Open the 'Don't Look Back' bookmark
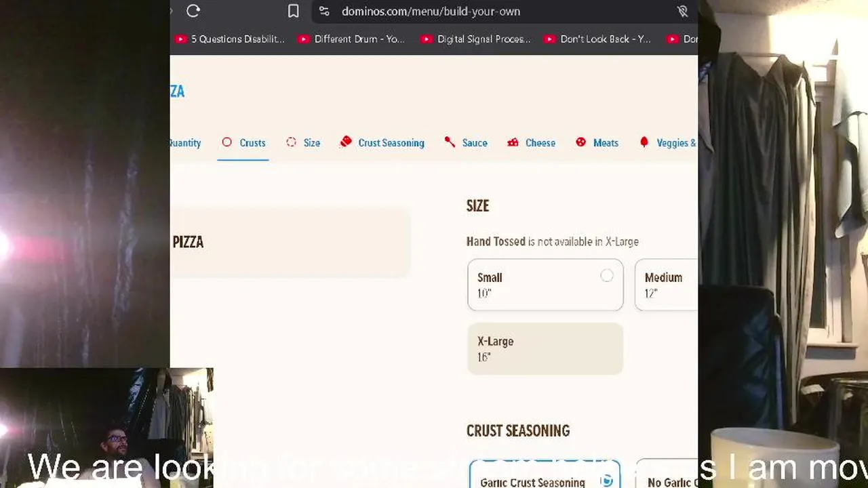The height and width of the screenshot is (488, 868). (x=598, y=39)
